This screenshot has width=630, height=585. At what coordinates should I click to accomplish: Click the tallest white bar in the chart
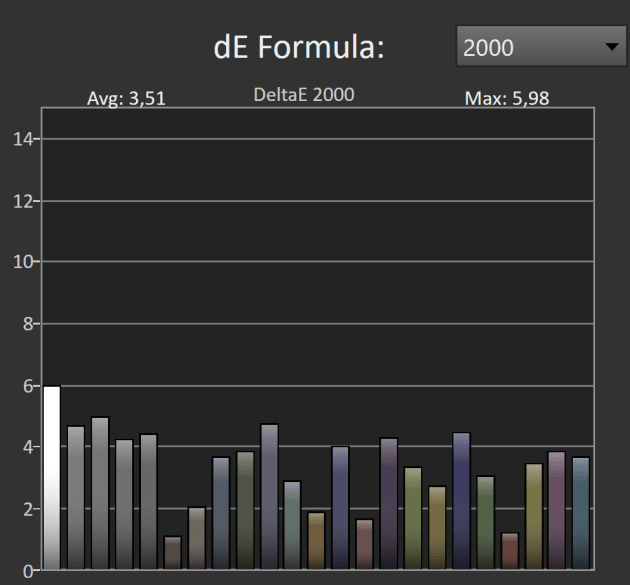[52, 478]
